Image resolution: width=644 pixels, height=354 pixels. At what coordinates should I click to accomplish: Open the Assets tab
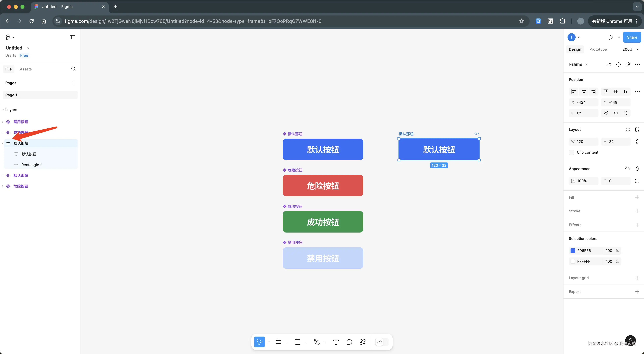25,69
